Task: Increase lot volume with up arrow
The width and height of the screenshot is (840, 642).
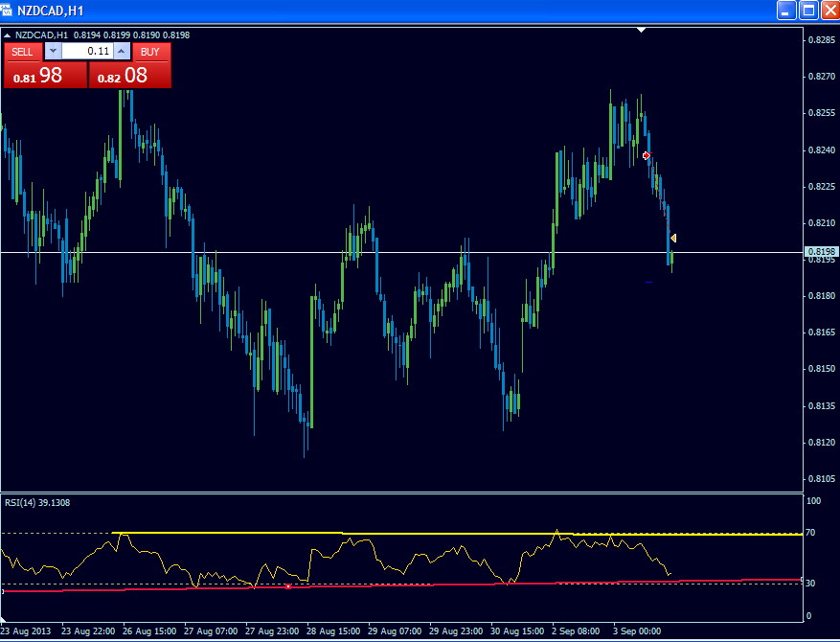Action: (x=122, y=52)
